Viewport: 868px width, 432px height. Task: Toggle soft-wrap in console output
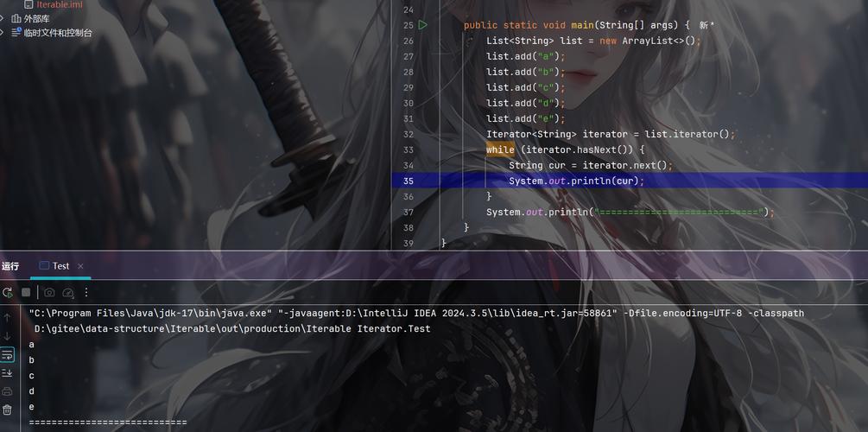[x=7, y=354]
